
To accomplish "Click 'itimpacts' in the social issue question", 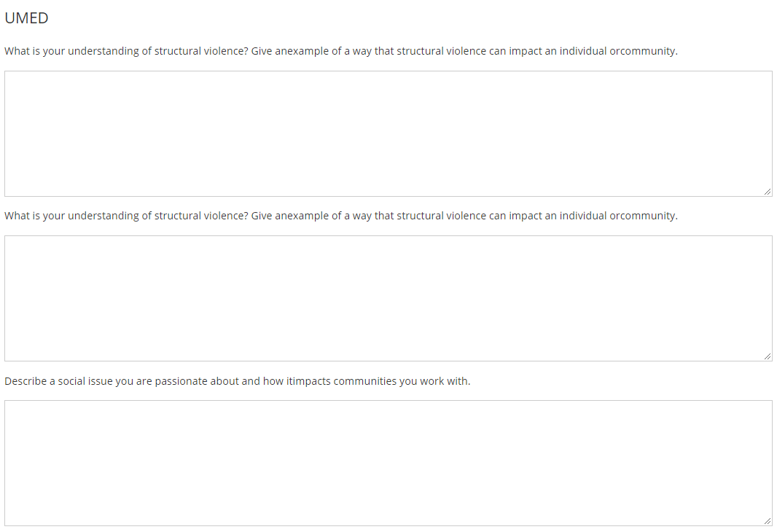I will [308, 381].
